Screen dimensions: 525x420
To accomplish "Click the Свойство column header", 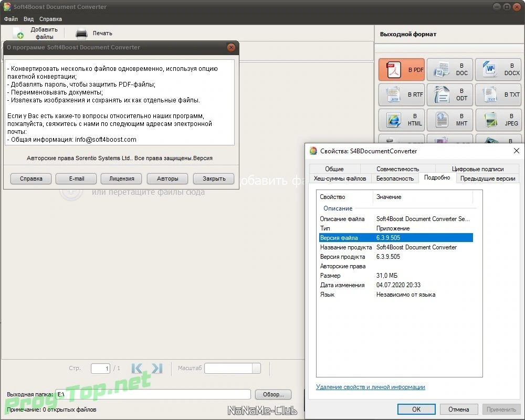I will tap(344, 197).
